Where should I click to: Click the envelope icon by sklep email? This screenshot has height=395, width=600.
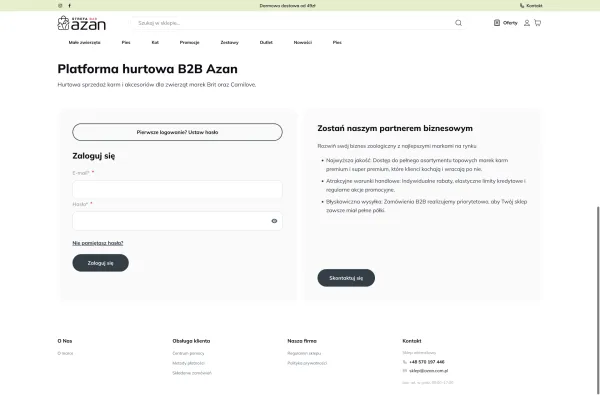(405, 371)
